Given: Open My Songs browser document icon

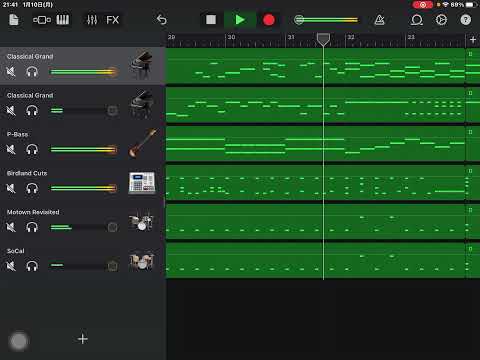Looking at the screenshot, I should pos(14,20).
